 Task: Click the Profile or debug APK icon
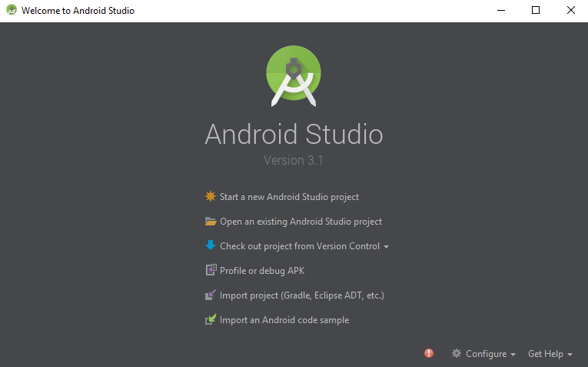click(x=211, y=270)
